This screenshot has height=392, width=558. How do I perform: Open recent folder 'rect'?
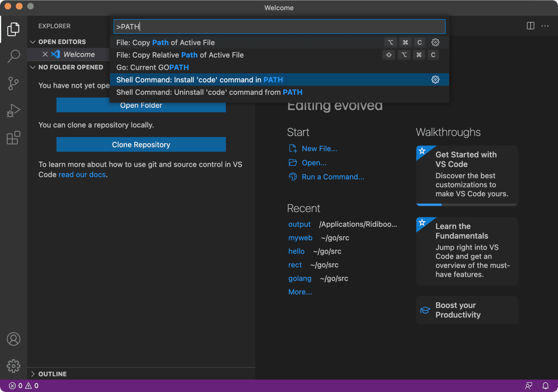[x=295, y=265]
